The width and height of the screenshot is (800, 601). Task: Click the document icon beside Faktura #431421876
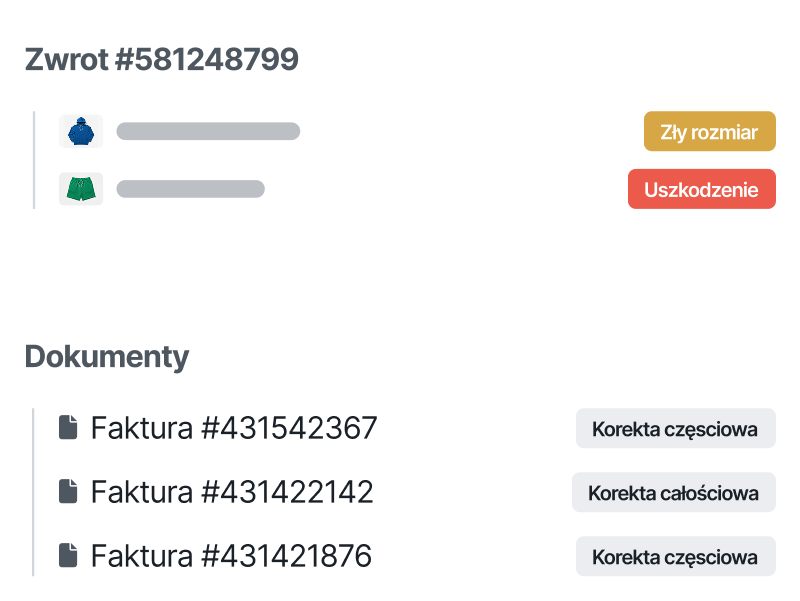click(68, 556)
